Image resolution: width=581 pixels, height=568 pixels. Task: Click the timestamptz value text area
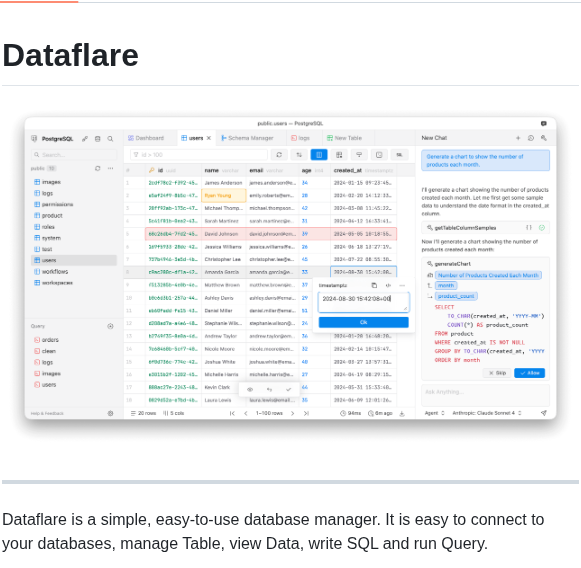(x=363, y=302)
